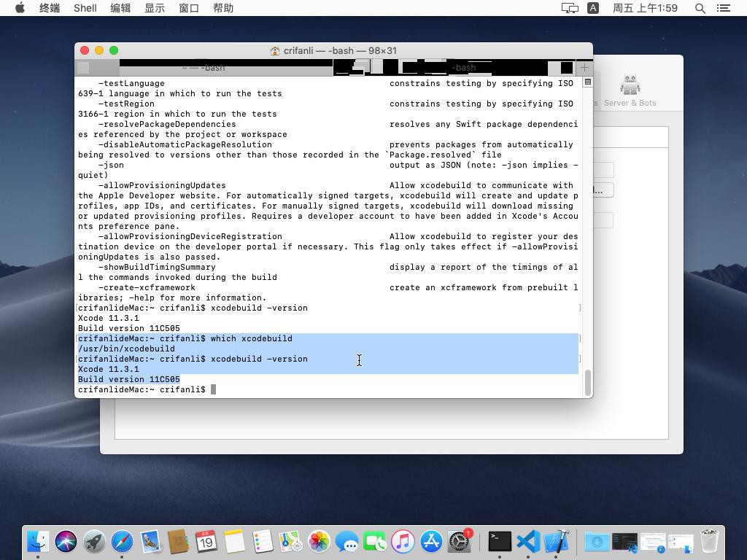
Task: Click the "-create-xcframework" option text
Action: tap(147, 287)
